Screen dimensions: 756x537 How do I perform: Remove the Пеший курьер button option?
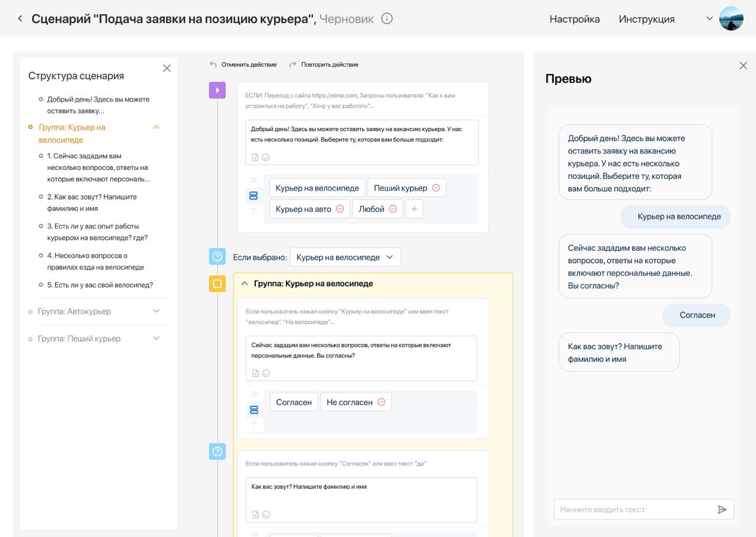[x=436, y=188]
